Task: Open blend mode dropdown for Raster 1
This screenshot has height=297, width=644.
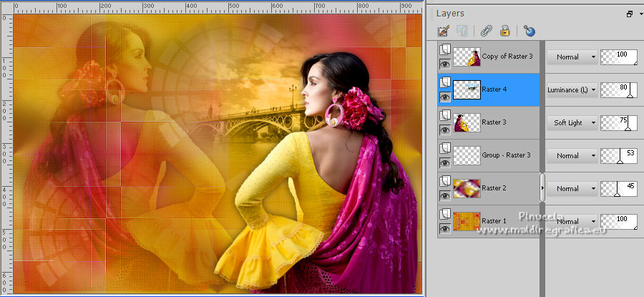Action: coord(572,221)
